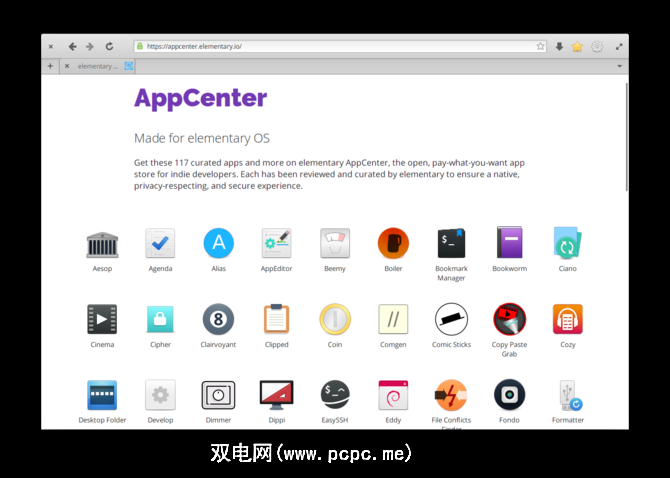Select the Fondo camera icon
Viewport: 670px width, 478px height.
click(x=509, y=395)
